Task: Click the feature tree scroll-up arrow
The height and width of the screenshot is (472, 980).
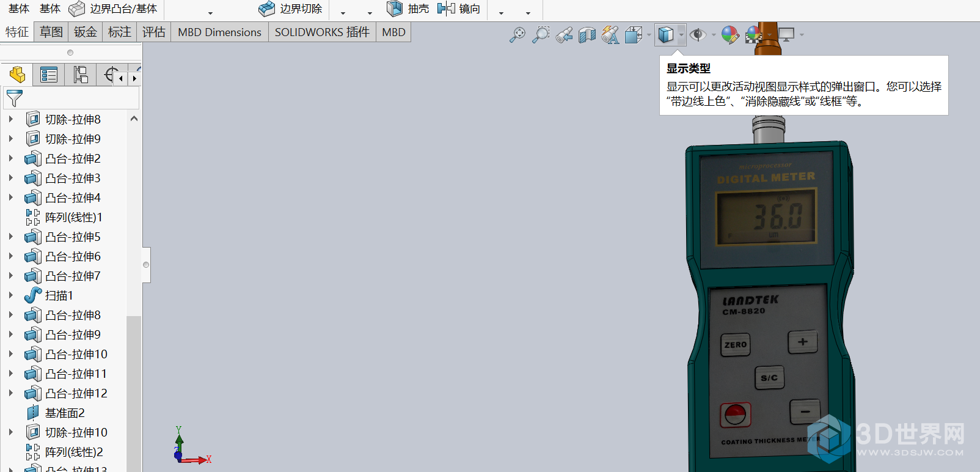Action: tap(134, 119)
